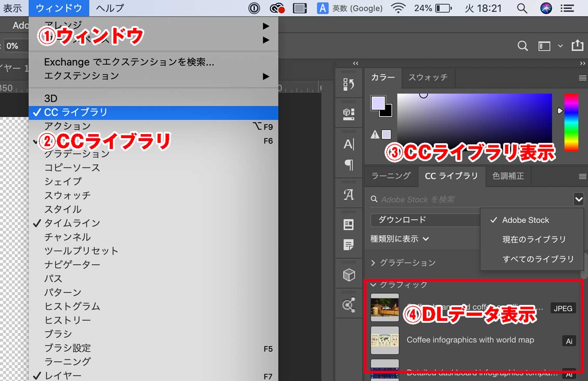Open the Notification Center icon

(x=567, y=8)
